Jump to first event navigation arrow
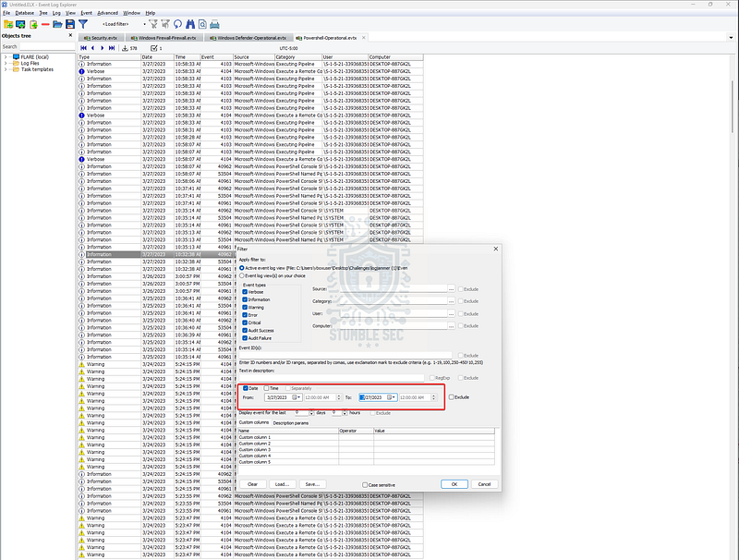Screen dimensions: 739x560 pos(83,48)
